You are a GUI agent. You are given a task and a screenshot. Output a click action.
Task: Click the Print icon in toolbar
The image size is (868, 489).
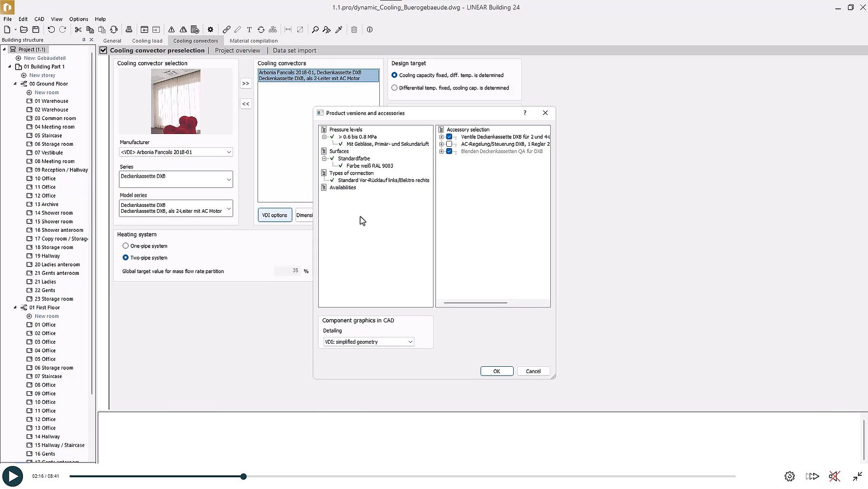coord(129,29)
